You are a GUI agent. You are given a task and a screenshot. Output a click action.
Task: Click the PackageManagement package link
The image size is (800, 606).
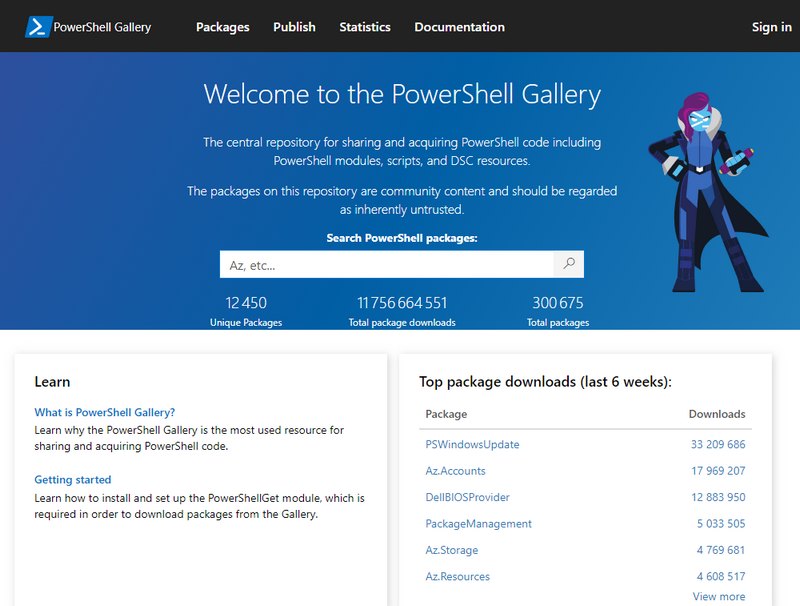[478, 524]
